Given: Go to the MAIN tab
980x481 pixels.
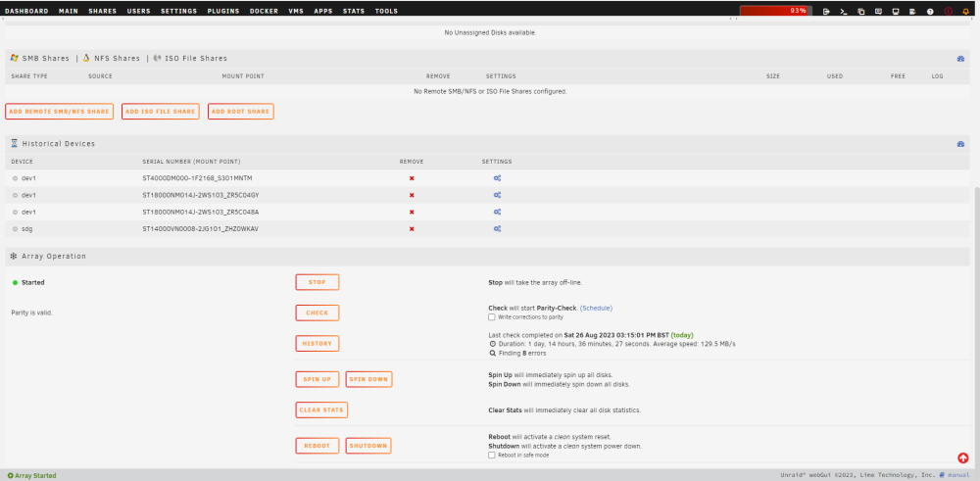Looking at the screenshot, I should tap(69, 11).
